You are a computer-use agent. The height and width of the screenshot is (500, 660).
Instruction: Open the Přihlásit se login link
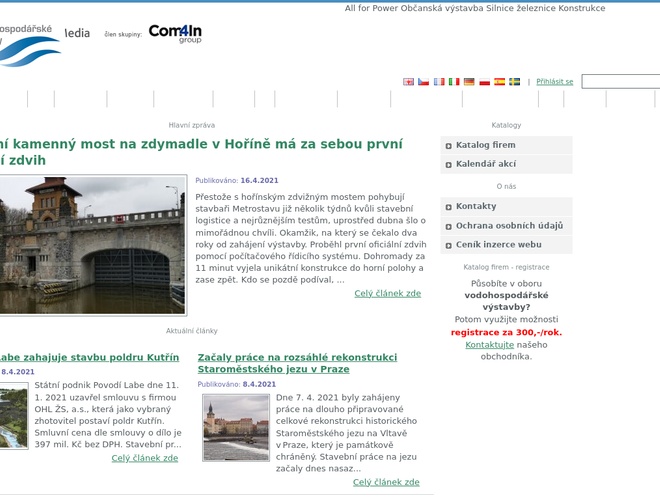[x=554, y=82]
